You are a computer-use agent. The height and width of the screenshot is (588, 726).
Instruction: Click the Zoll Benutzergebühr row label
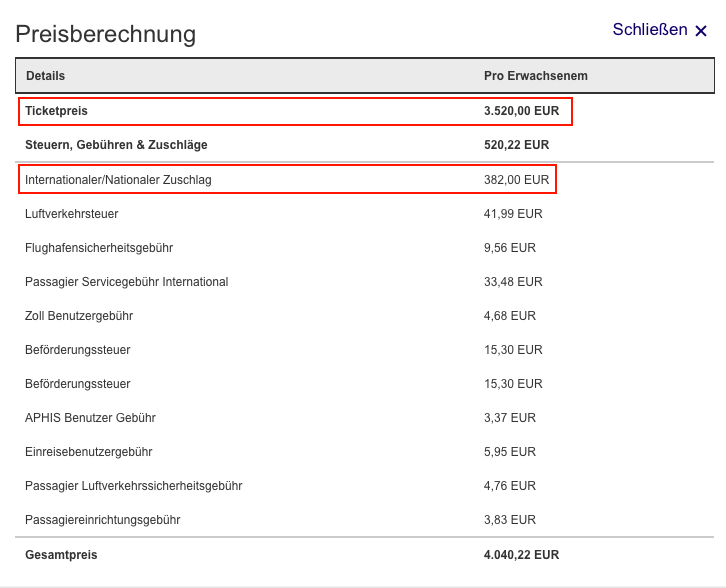[79, 316]
